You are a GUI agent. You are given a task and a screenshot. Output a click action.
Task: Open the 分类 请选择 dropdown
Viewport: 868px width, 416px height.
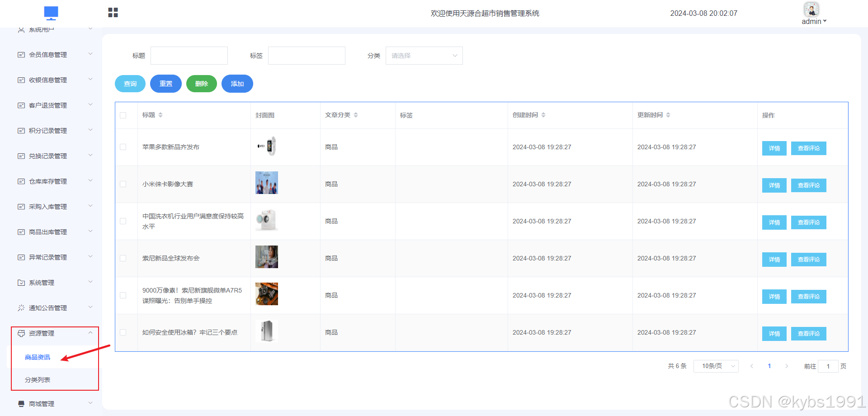[x=424, y=56]
